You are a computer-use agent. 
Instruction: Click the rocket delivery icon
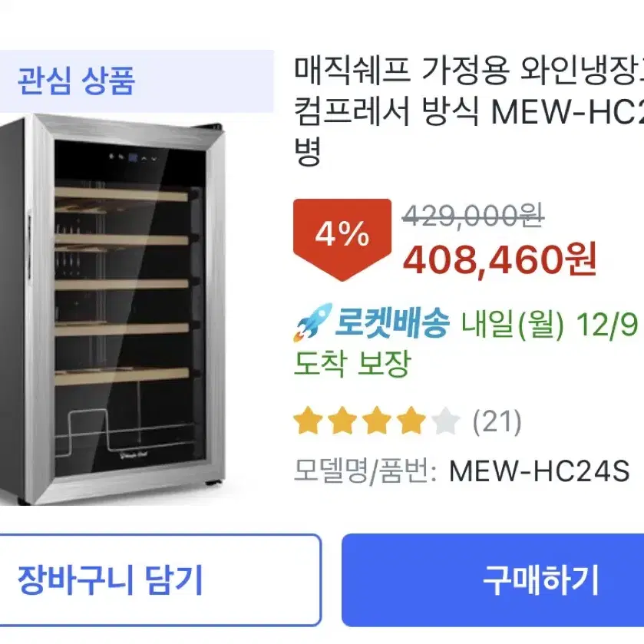[x=313, y=322]
